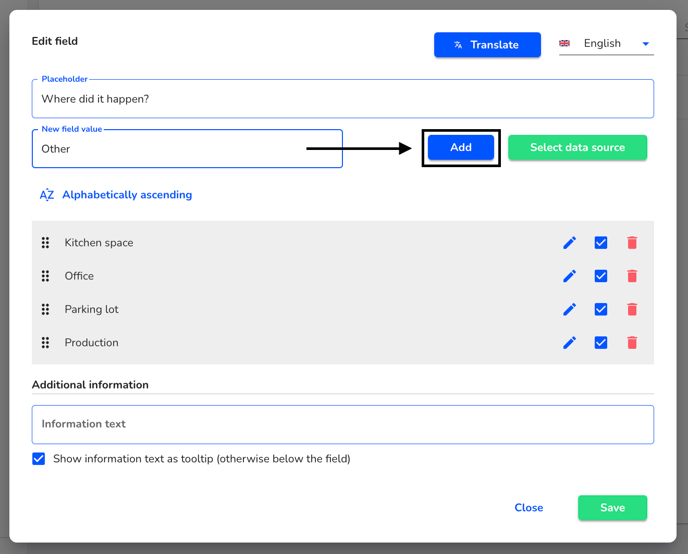Uncheck the Parking lot checkbox
The height and width of the screenshot is (554, 688).
pos(601,309)
